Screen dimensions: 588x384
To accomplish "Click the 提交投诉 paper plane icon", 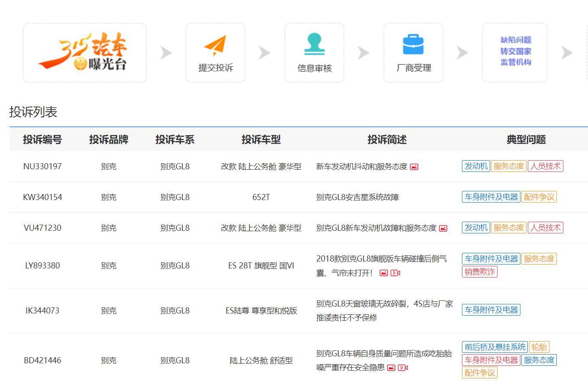I will [x=215, y=45].
